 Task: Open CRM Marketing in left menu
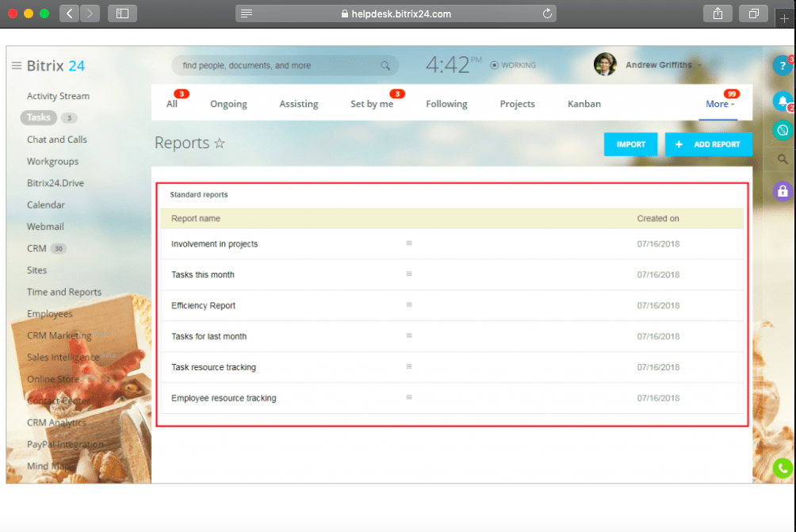[x=59, y=336]
